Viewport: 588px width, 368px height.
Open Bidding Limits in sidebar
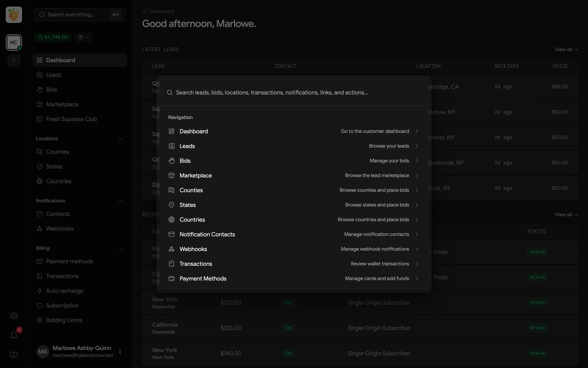coord(80,320)
